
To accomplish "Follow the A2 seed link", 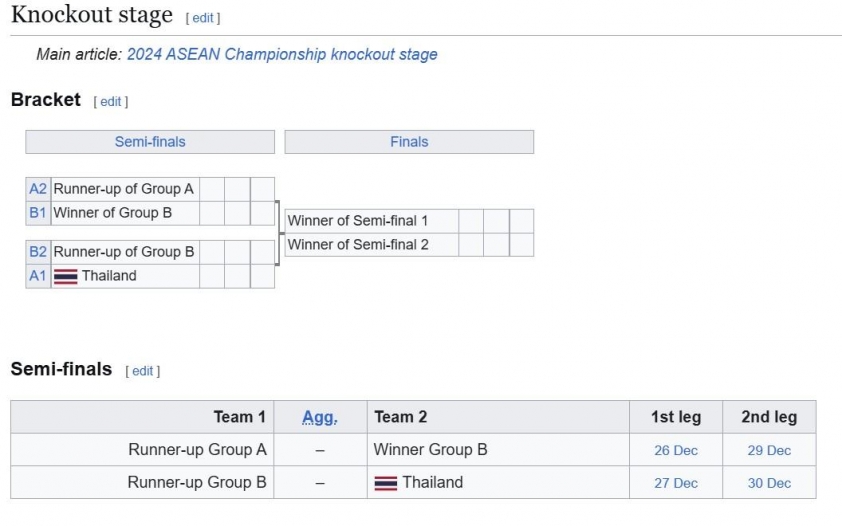I will [x=38, y=189].
